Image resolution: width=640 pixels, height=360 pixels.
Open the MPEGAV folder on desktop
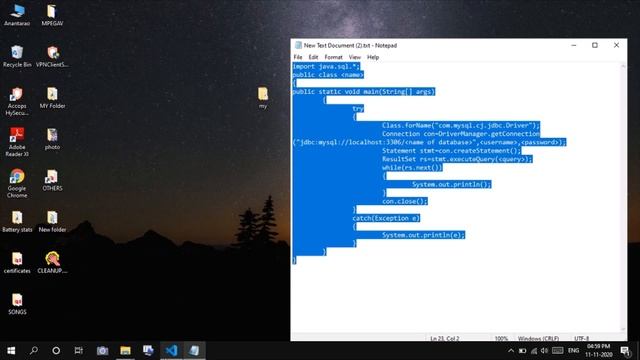coord(52,15)
